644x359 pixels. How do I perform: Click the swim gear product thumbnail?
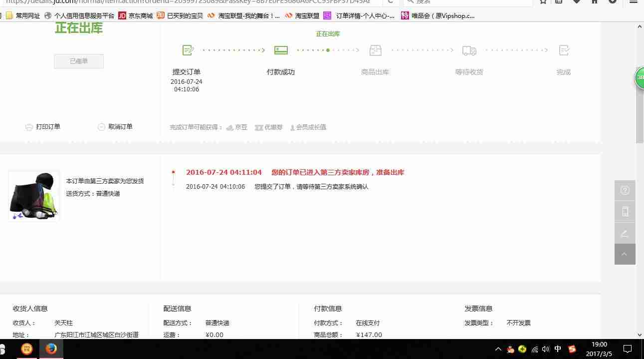[33, 195]
